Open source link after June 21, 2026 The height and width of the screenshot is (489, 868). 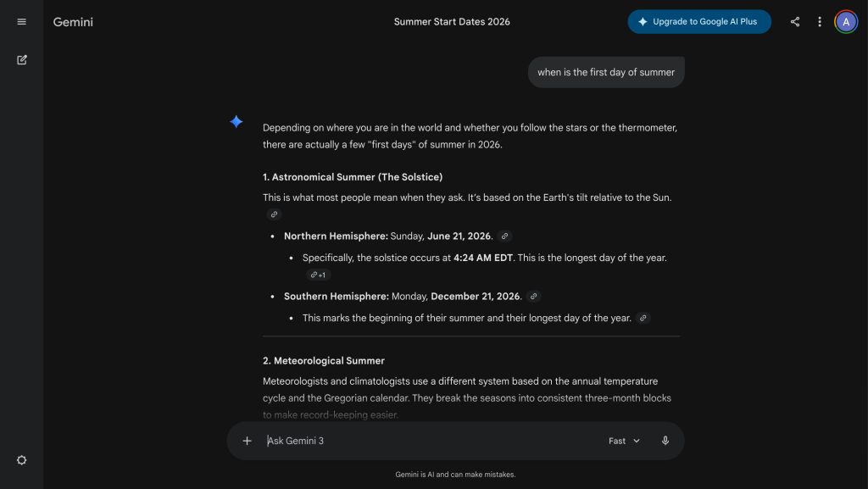click(505, 236)
